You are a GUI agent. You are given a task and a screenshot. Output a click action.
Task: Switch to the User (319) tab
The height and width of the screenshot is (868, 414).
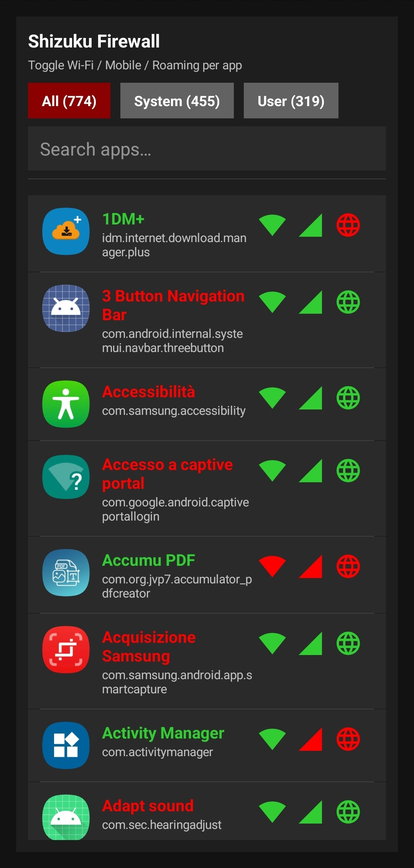291,101
